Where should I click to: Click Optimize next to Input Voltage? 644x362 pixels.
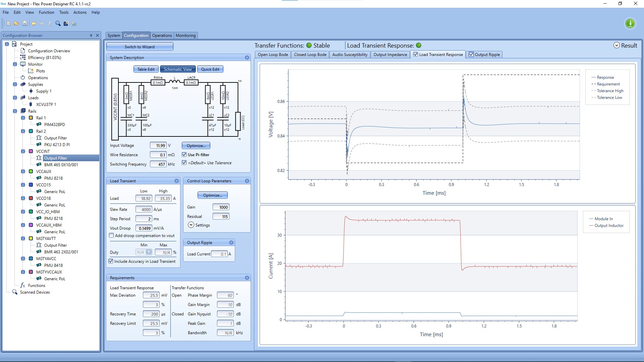(196, 145)
